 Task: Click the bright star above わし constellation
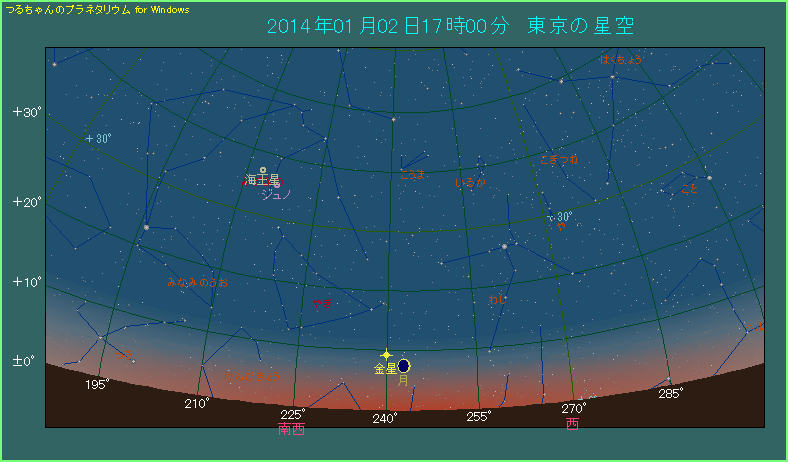coord(504,246)
